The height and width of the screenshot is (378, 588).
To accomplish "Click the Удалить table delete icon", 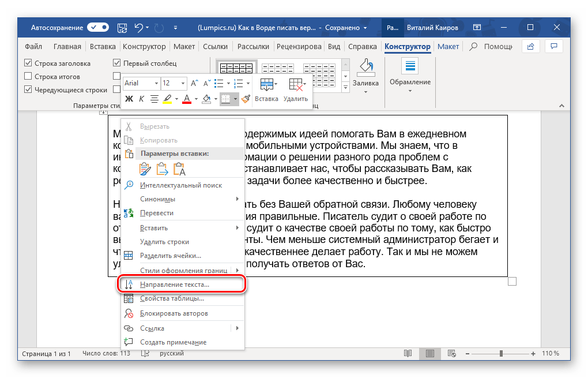I will tap(296, 89).
